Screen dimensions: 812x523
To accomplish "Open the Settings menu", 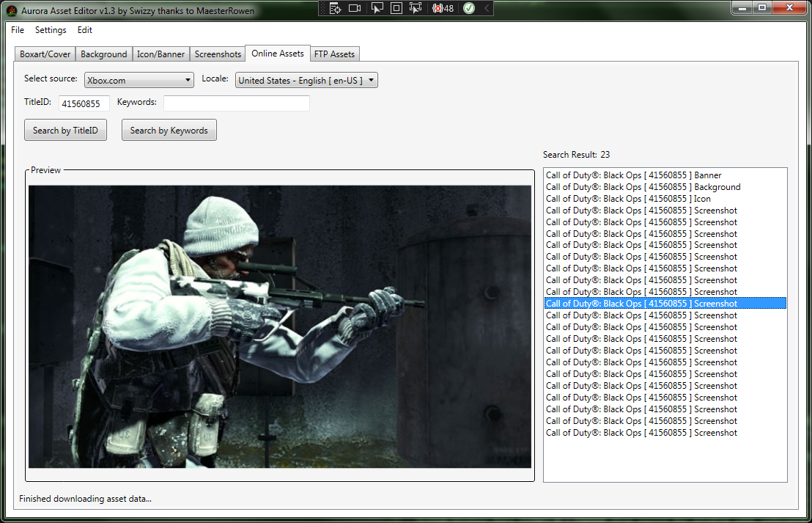I will pyautogui.click(x=51, y=30).
